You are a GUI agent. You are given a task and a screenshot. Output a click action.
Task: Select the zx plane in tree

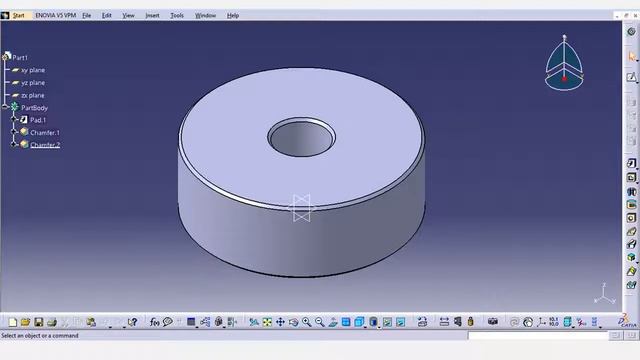33,96
